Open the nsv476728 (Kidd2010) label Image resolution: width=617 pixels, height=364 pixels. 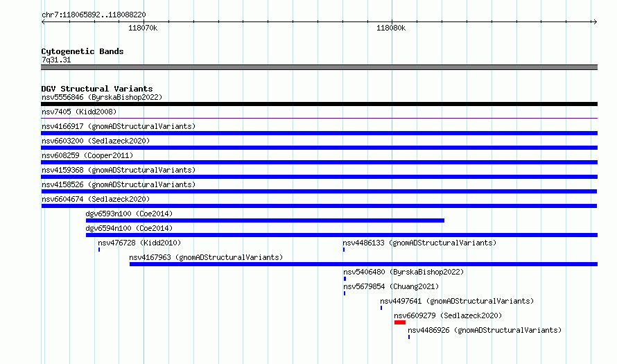coord(139,243)
